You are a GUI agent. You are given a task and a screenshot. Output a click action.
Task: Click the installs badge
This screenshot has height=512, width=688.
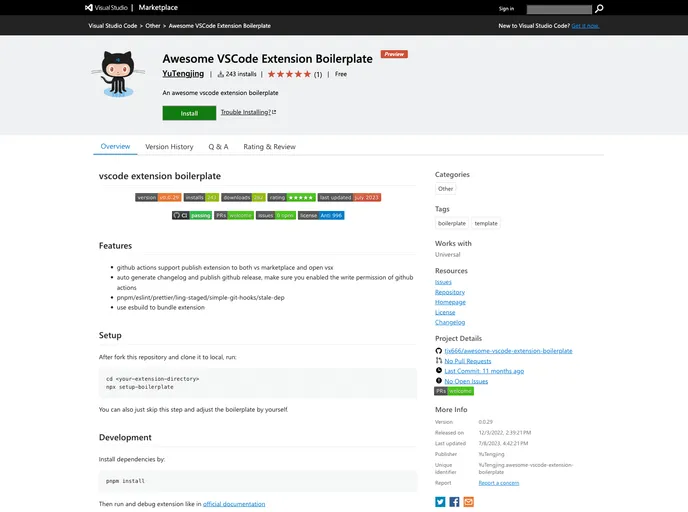tap(201, 197)
